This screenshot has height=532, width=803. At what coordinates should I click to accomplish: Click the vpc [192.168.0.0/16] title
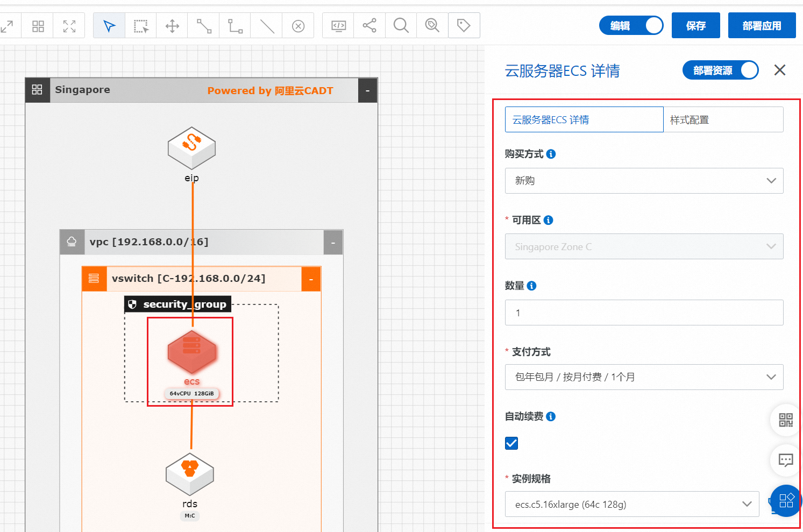click(x=149, y=242)
